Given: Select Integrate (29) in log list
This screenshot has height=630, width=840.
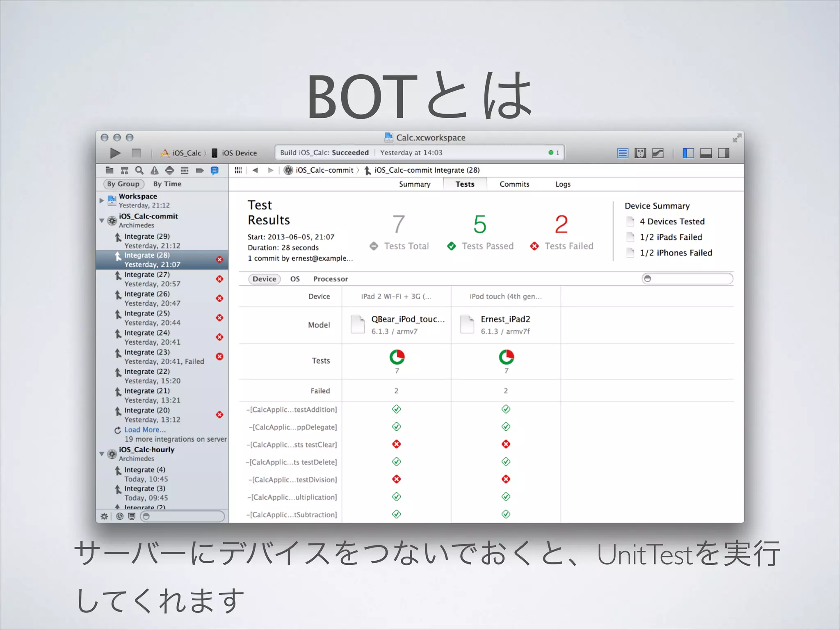Looking at the screenshot, I should 162,241.
